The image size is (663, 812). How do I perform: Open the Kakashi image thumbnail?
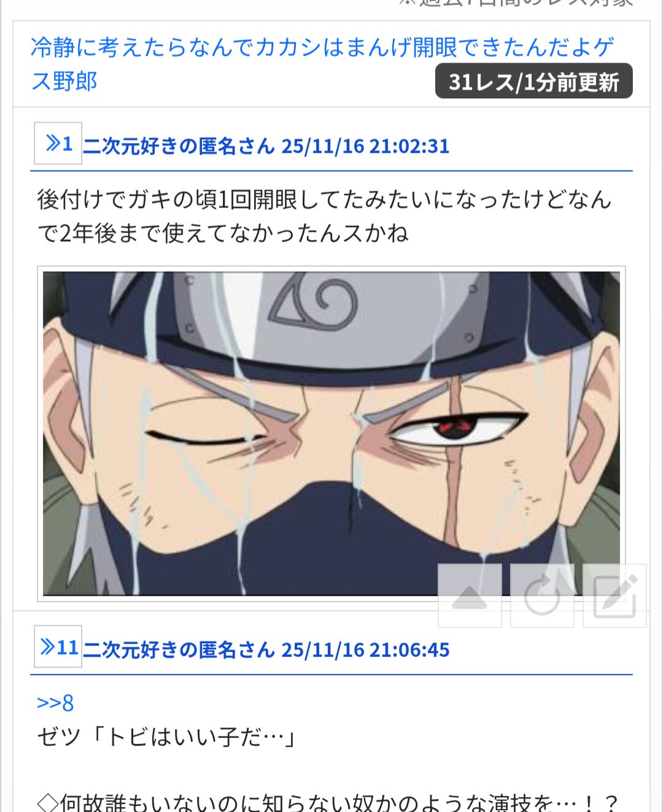(331, 433)
